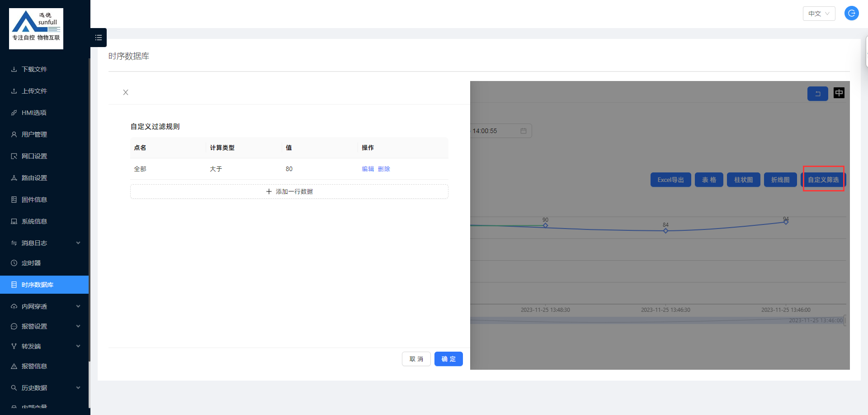
Task: Click 添加一行数据 to add a row
Action: tap(289, 191)
